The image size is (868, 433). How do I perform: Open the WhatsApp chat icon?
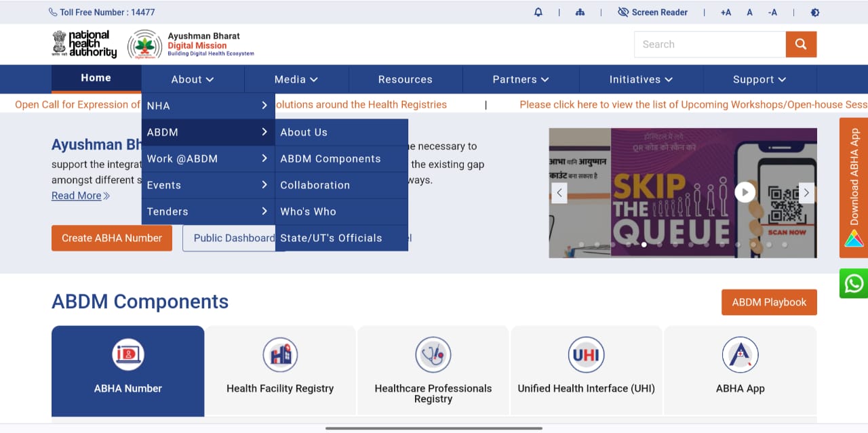click(853, 283)
